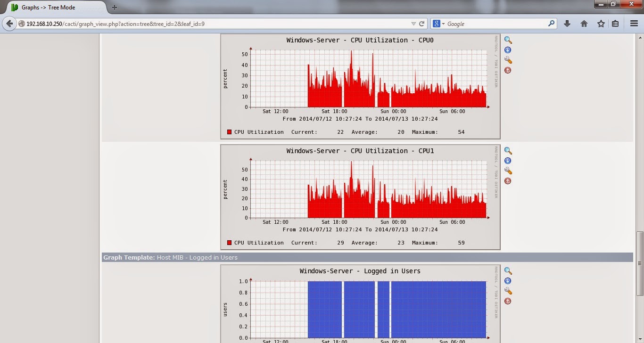Zoom the Logged in Users graph
The width and height of the screenshot is (644, 343).
508,271
